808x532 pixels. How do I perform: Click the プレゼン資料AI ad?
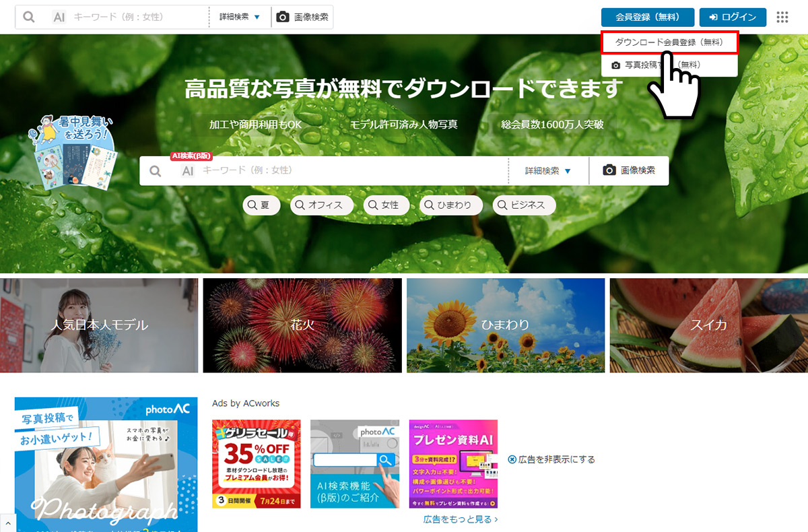coord(453,464)
